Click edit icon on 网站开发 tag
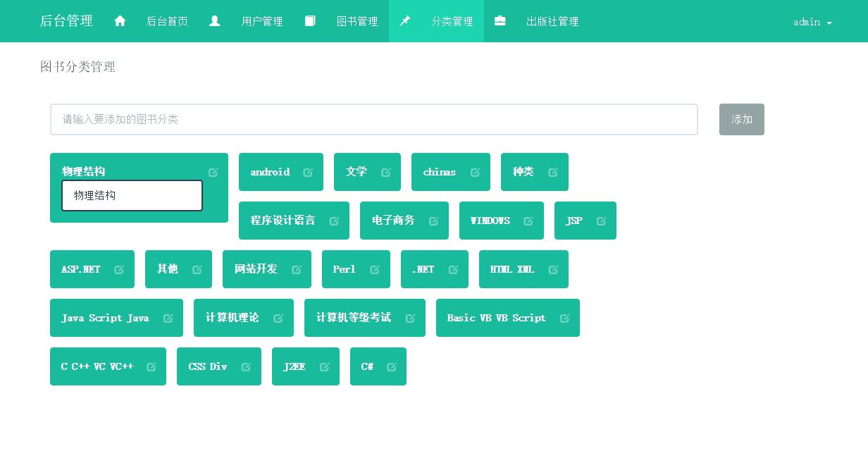Viewport: 868px width, 451px height. pos(297,270)
